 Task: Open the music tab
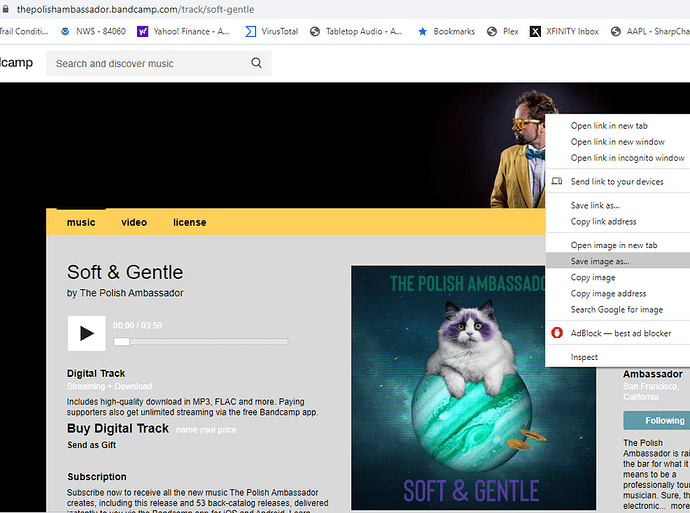coord(81,222)
